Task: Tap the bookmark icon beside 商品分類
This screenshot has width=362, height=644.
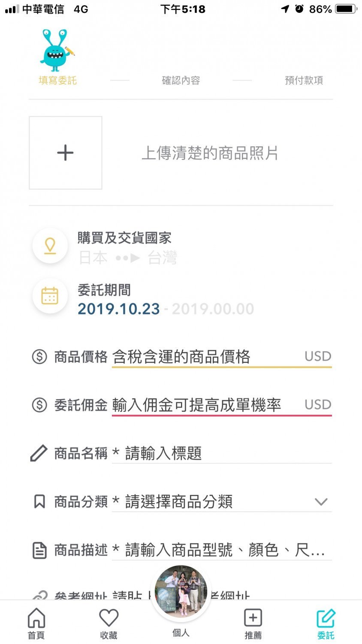Action: tap(39, 501)
